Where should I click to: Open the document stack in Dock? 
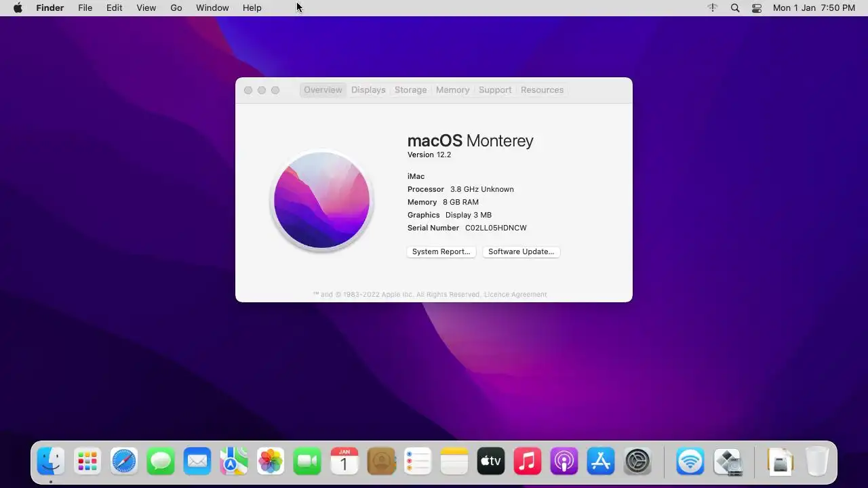[x=781, y=462]
